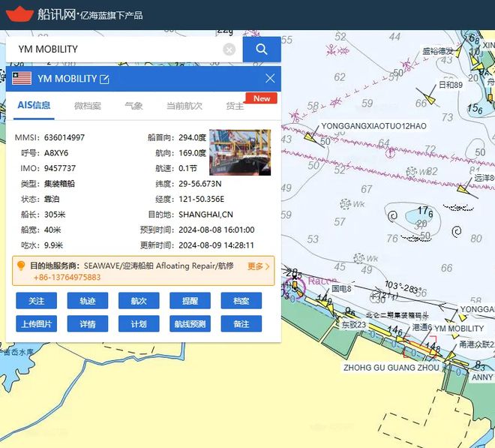Click the 上传图片 upload image button
The image size is (495, 448).
[x=36, y=324]
